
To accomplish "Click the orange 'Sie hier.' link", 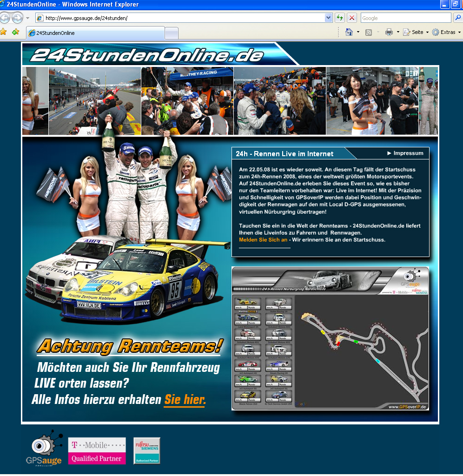I will [x=185, y=400].
